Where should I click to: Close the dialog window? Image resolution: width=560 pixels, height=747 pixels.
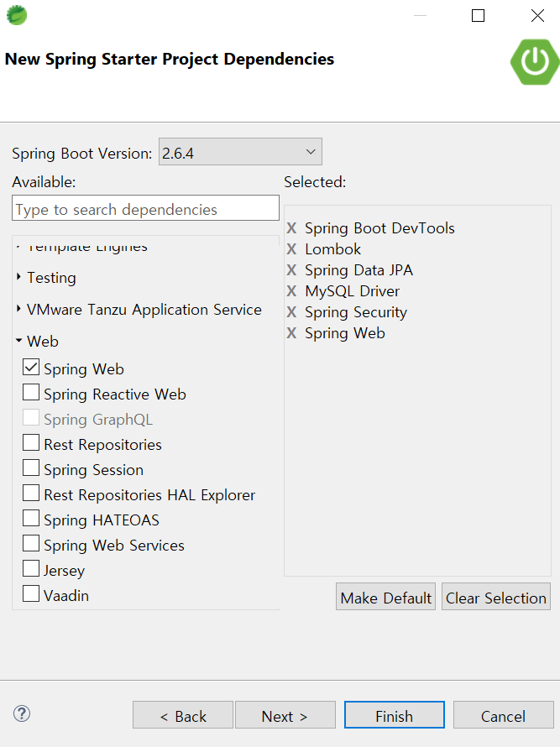pyautogui.click(x=537, y=16)
